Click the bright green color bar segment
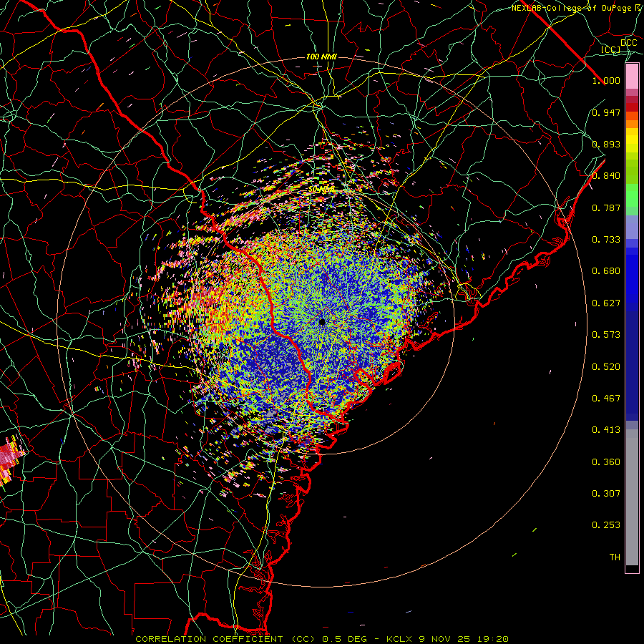This screenshot has width=644, height=644. click(x=632, y=195)
